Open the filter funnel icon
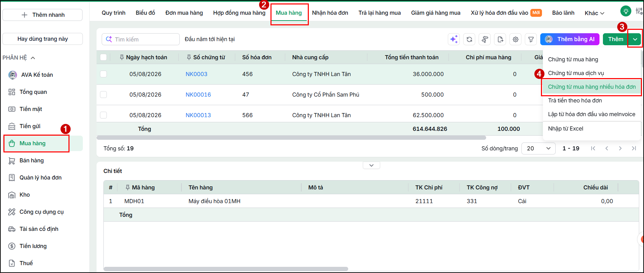Viewport: 644px width, 273px height. (531, 39)
